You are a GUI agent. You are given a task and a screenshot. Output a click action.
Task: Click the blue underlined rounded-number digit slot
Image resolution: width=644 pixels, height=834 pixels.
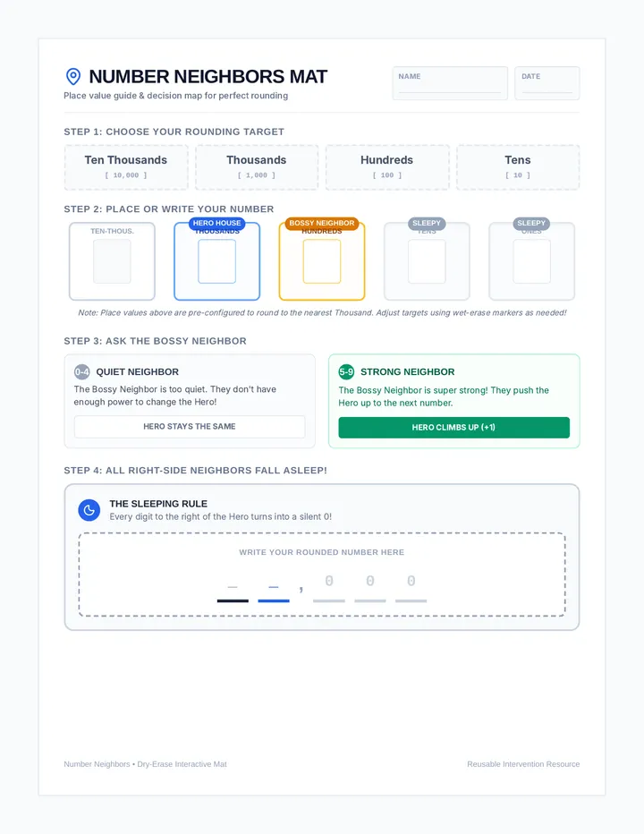[274, 591]
